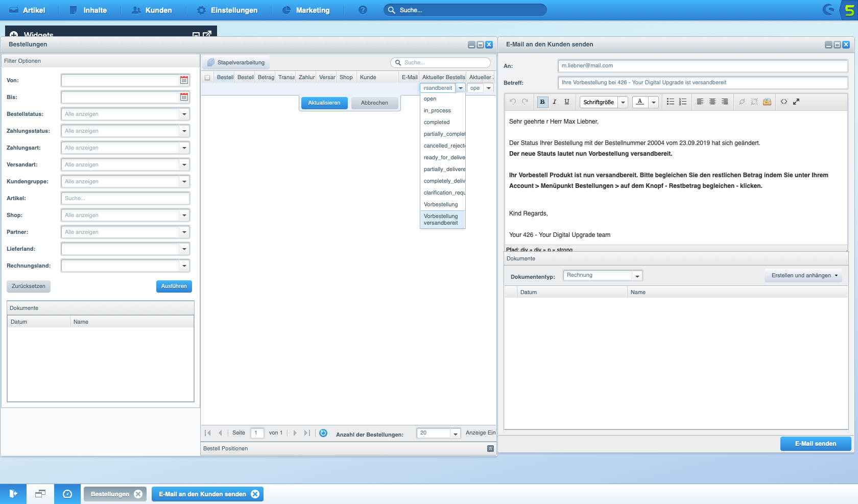Go to the first orders page
This screenshot has width=858, height=504.
coord(208,433)
